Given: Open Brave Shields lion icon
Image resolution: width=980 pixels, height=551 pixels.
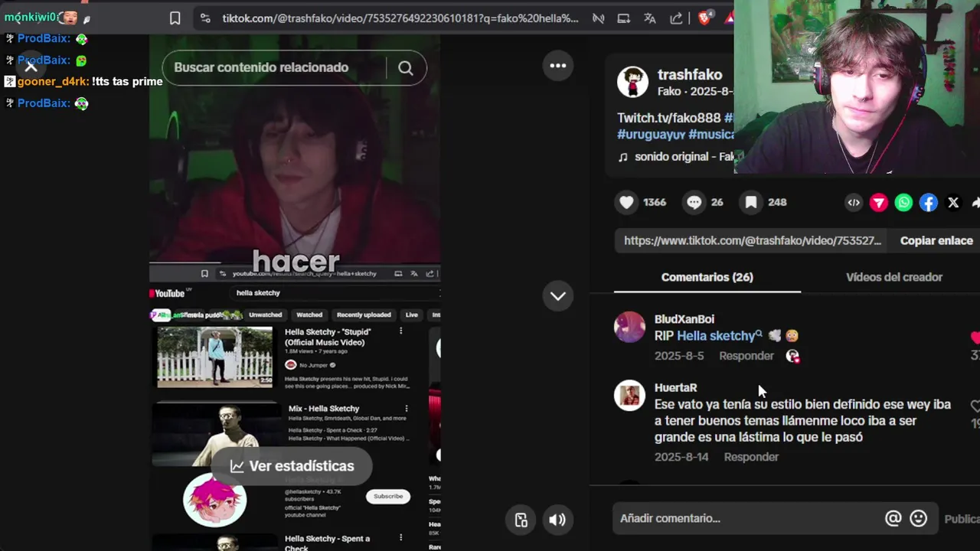Looking at the screenshot, I should pos(705,18).
